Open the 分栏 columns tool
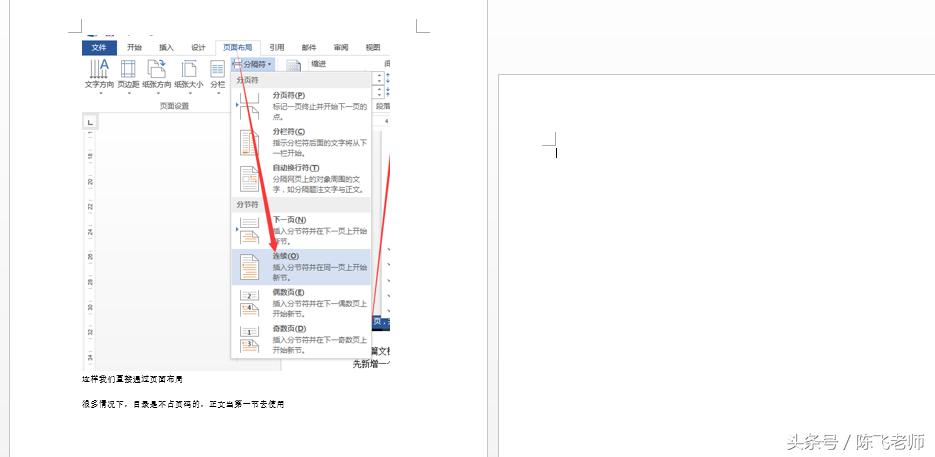This screenshot has height=457, width=935. tap(218, 75)
